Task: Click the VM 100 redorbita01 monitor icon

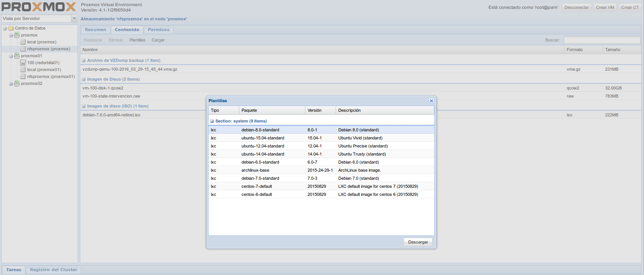Action: (23, 63)
